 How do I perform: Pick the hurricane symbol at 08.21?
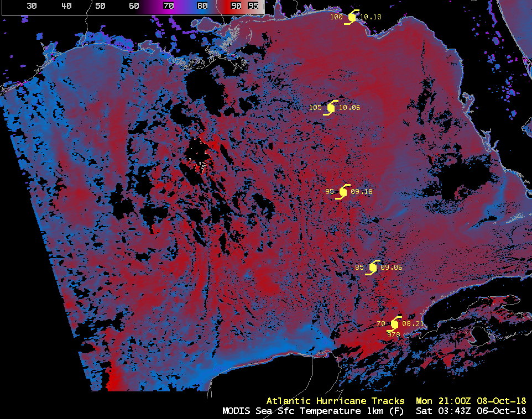point(394,324)
